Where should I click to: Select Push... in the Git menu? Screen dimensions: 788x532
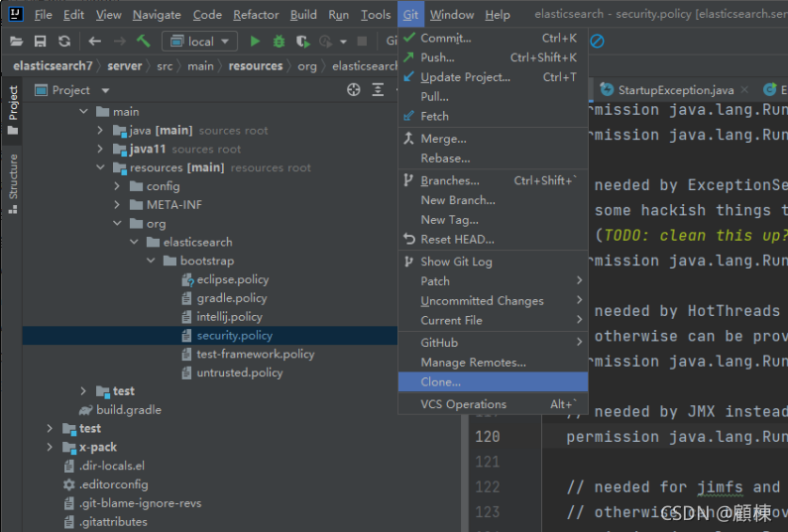click(x=493, y=57)
